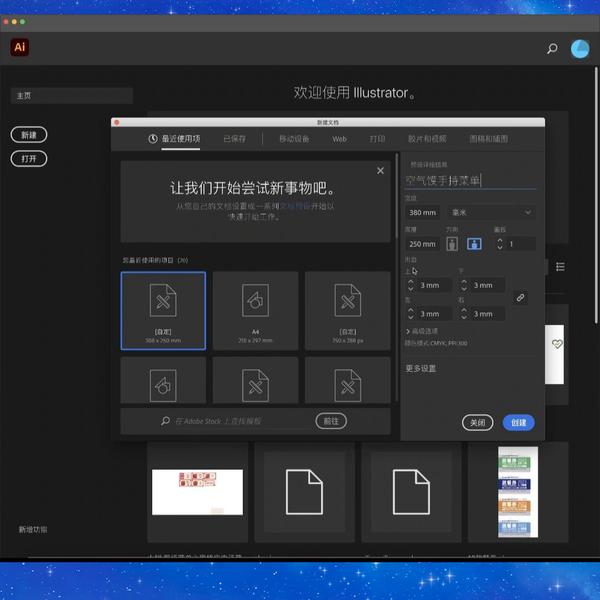600x600 pixels.
Task: Increase the right (右) bleed value
Action: tap(464, 310)
